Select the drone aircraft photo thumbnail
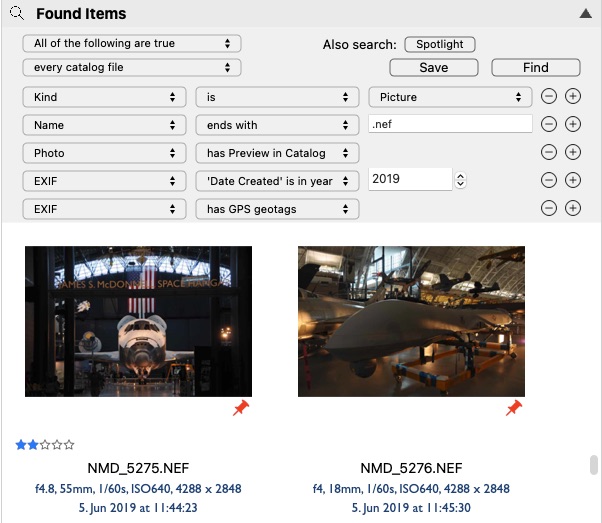 click(x=411, y=321)
